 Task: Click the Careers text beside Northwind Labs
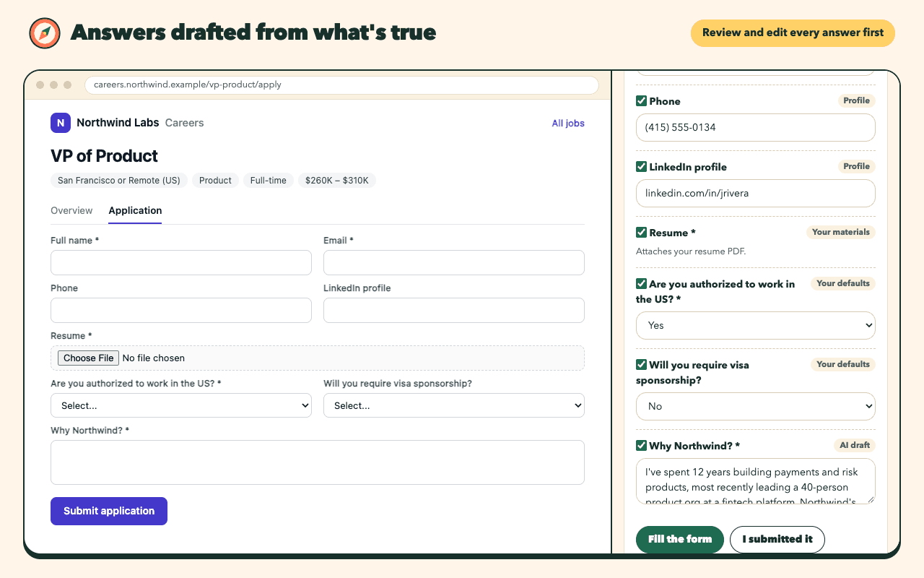pyautogui.click(x=184, y=123)
